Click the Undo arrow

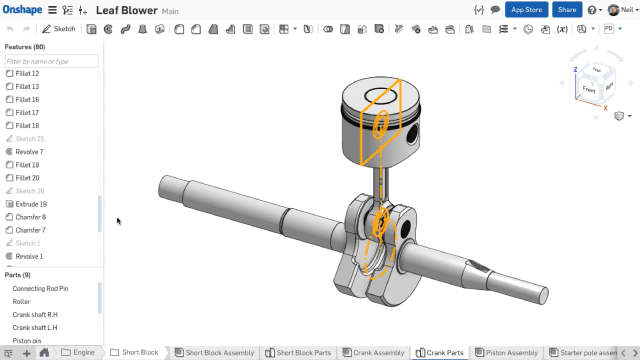[x=10, y=29]
